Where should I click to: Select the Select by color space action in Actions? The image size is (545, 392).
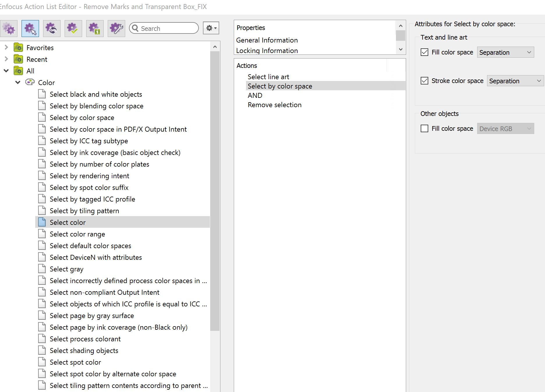(325, 86)
